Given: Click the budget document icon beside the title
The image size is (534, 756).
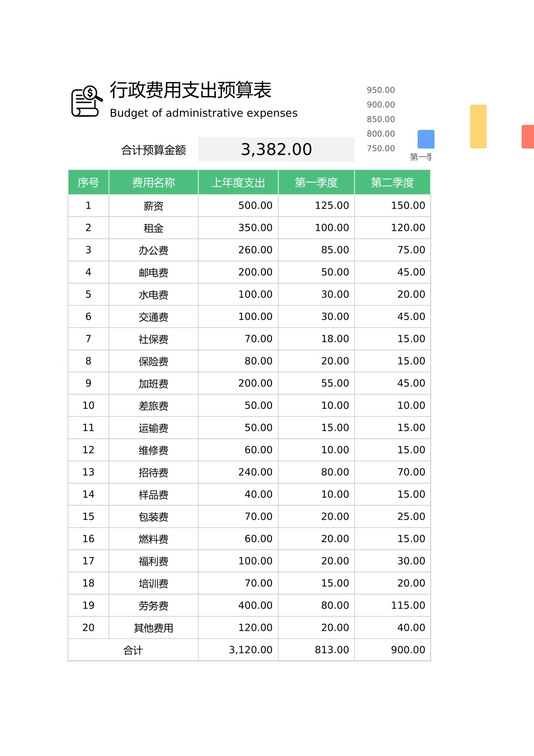Looking at the screenshot, I should point(85,102).
